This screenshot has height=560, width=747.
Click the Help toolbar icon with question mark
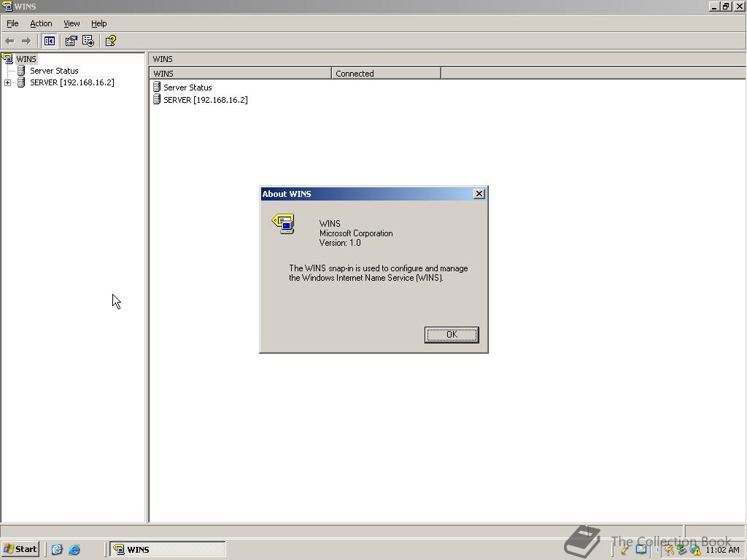click(x=111, y=41)
